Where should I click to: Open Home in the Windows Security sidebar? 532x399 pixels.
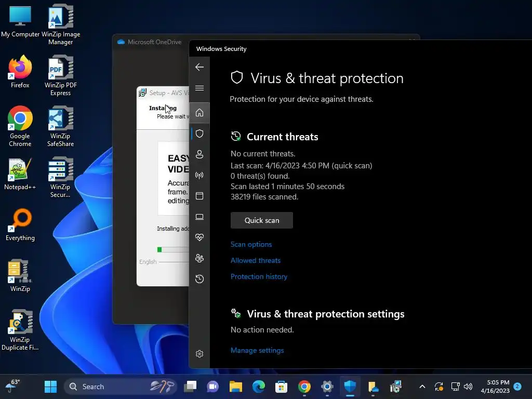click(199, 113)
